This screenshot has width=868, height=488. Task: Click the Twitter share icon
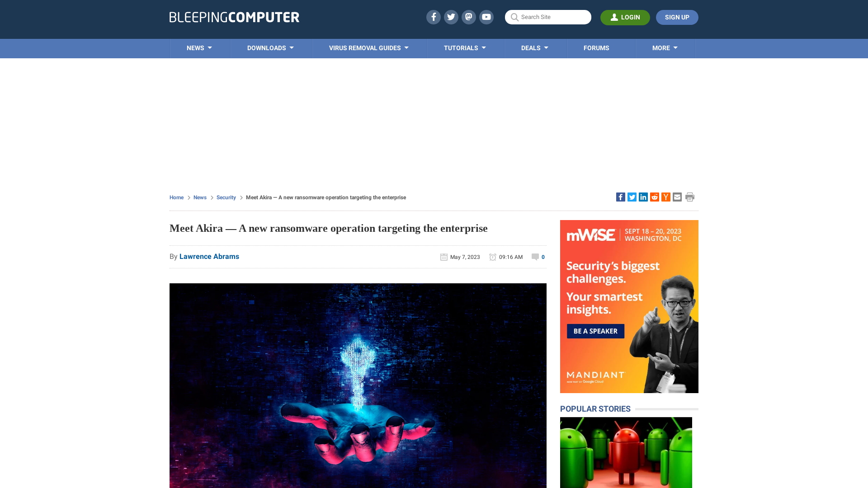(x=632, y=197)
